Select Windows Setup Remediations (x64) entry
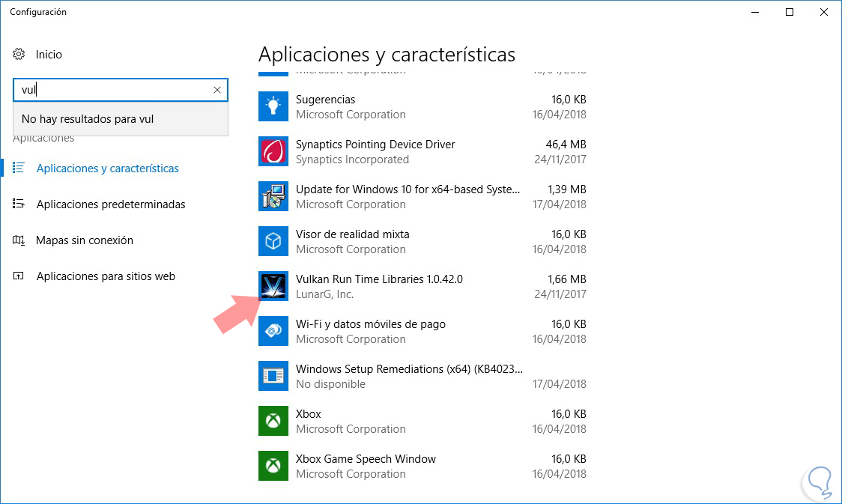This screenshot has height=504, width=842. coord(409,369)
